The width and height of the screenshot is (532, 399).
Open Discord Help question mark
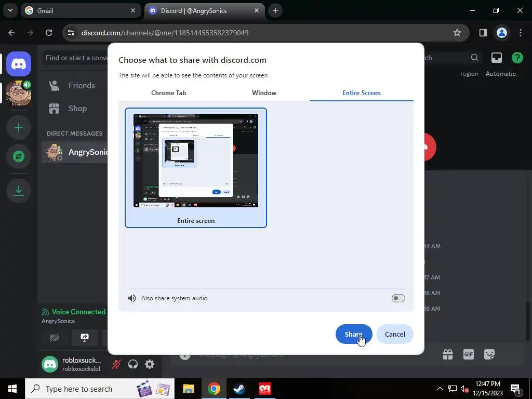pos(517,58)
